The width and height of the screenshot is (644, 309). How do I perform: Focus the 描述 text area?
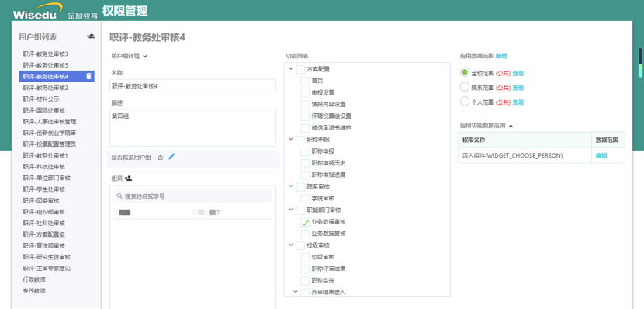coord(192,128)
